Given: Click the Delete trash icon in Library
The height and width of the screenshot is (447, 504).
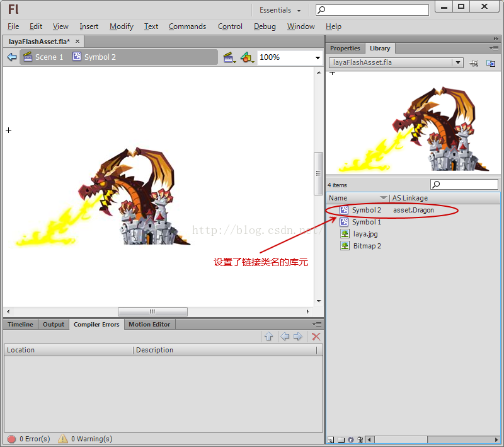Looking at the screenshot, I should 360,439.
